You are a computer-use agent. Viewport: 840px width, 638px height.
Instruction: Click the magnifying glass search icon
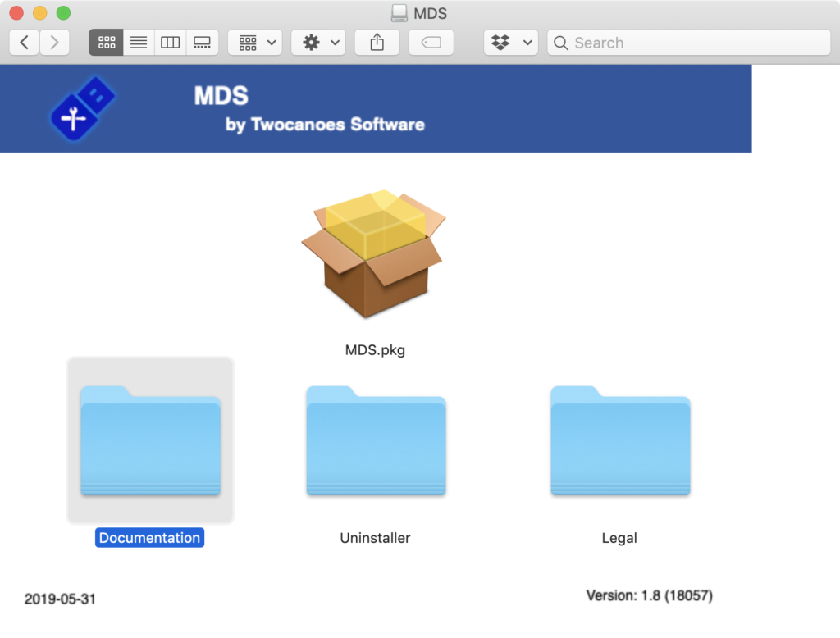click(561, 43)
